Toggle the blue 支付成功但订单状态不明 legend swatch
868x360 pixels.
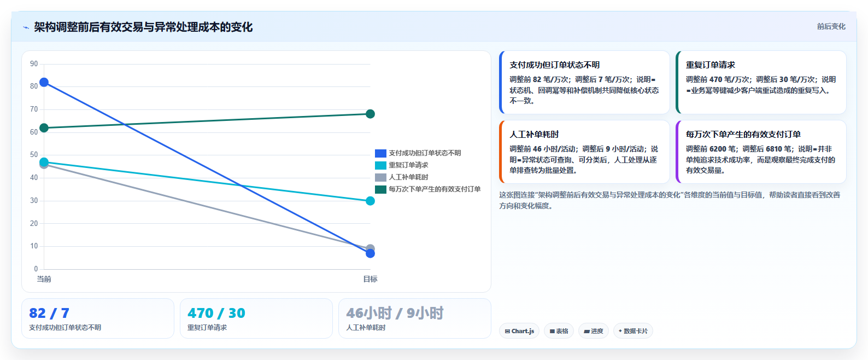click(380, 153)
